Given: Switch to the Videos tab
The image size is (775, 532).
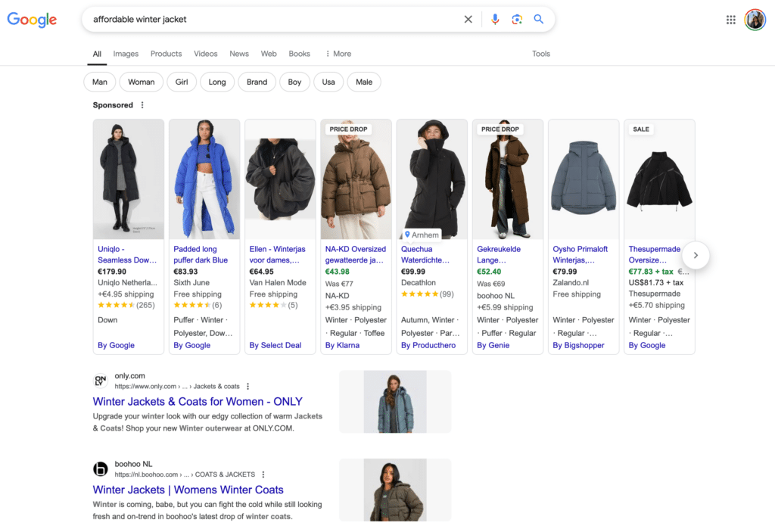Looking at the screenshot, I should point(206,54).
